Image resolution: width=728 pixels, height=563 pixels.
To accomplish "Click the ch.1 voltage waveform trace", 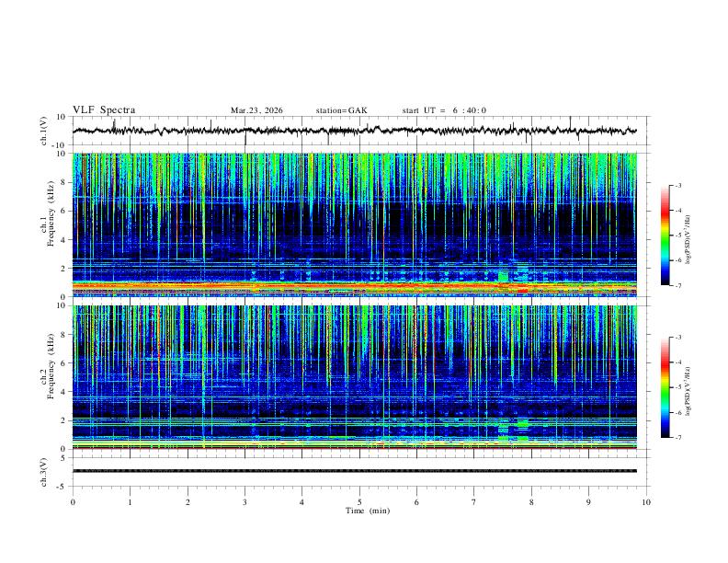I will 354,131.
